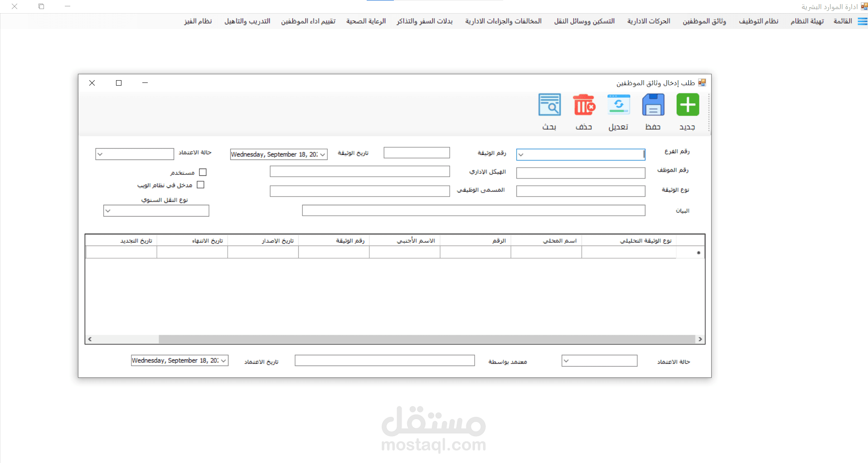Screen dimensions: 868x463
Task: Open the المخالفات والجزاءات الادارية menu
Action: tap(503, 21)
